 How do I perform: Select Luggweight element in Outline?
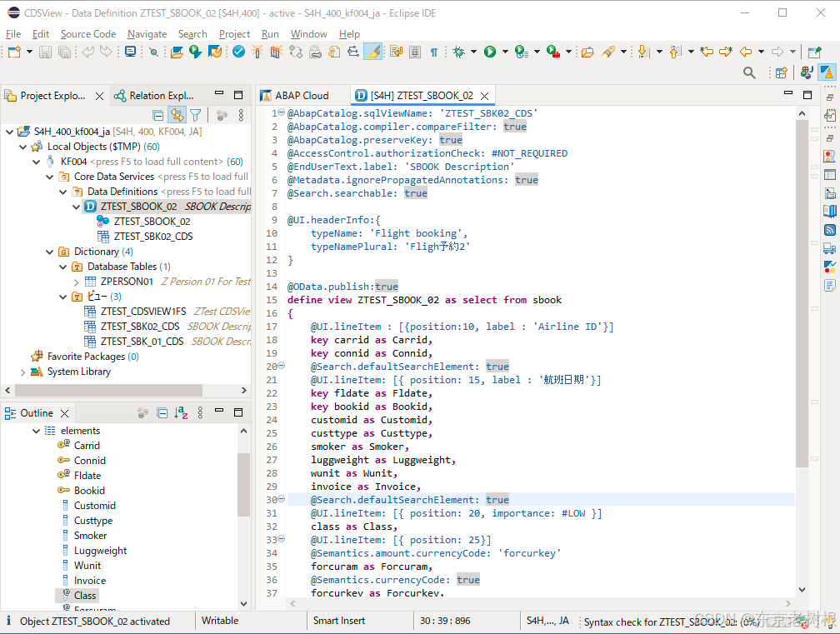[100, 551]
